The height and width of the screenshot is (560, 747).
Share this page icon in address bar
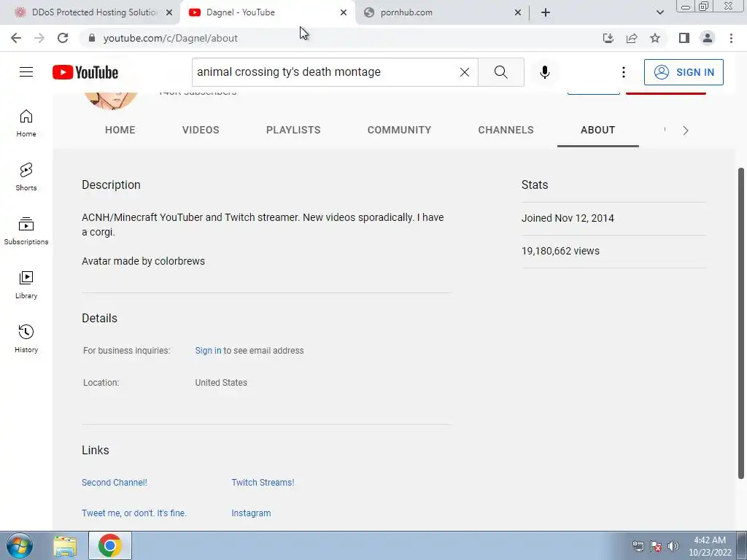[632, 38]
